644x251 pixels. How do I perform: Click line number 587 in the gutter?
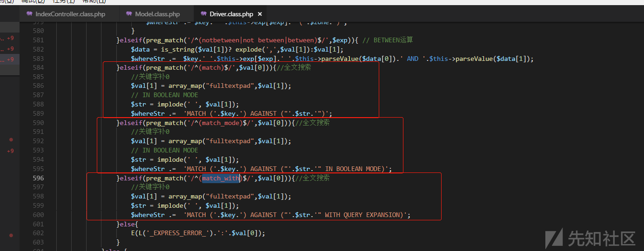tap(38, 95)
